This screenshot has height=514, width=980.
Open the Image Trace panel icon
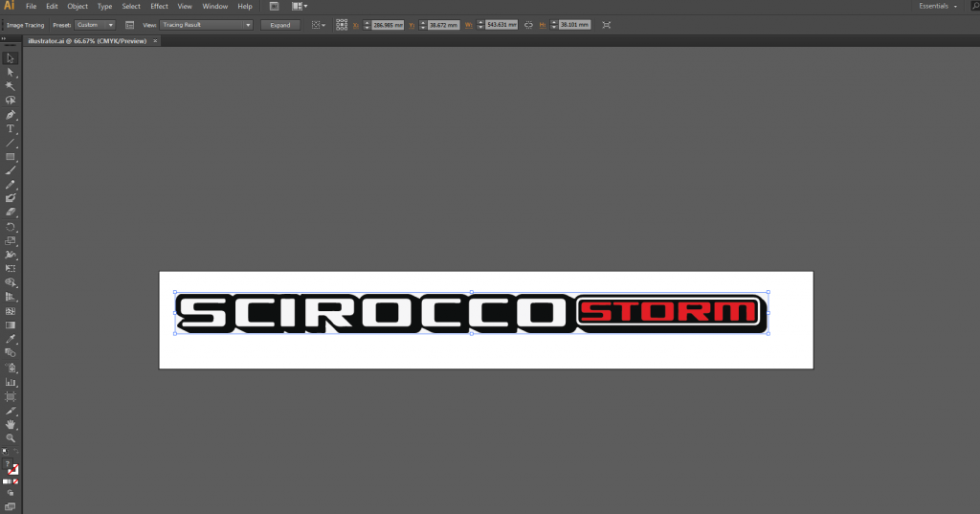(x=130, y=25)
